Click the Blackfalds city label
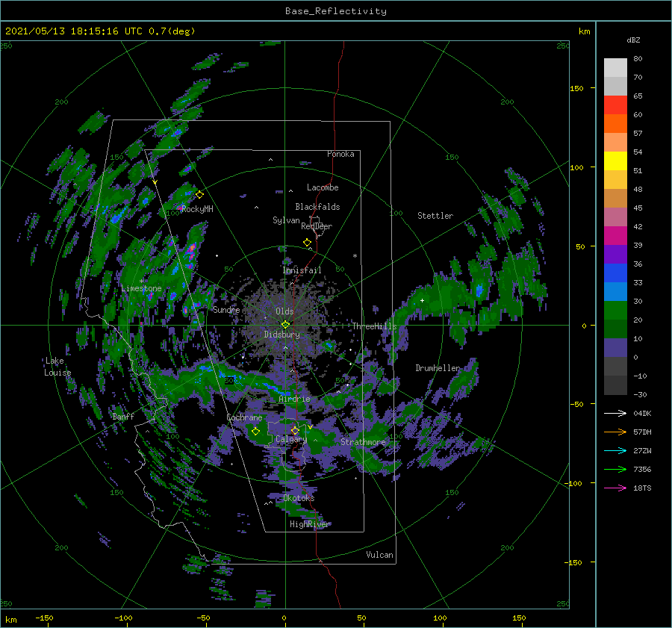Screen dimensions: 672x628 (x=317, y=207)
